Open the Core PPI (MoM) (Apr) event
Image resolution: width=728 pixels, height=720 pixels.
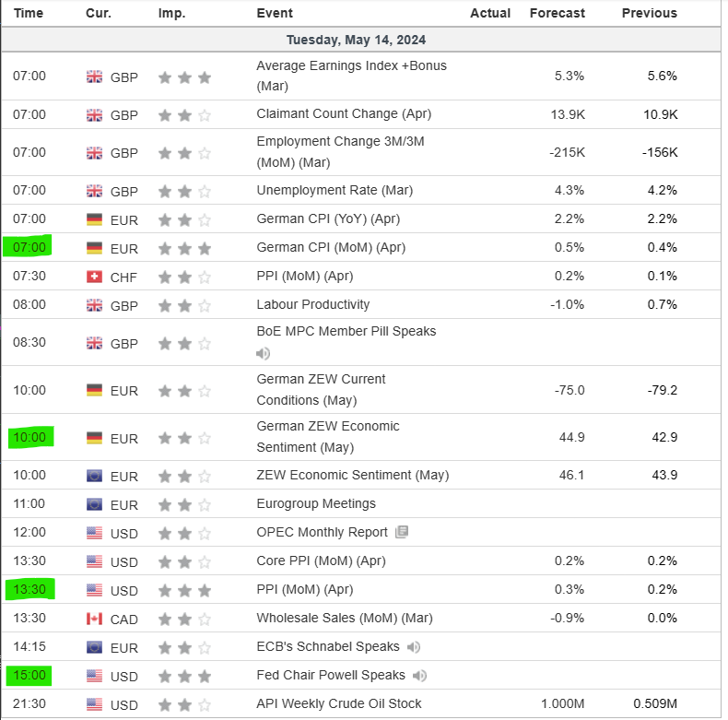coord(321,561)
